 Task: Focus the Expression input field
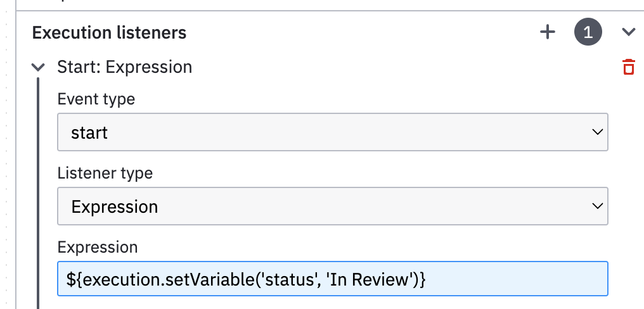(x=333, y=279)
